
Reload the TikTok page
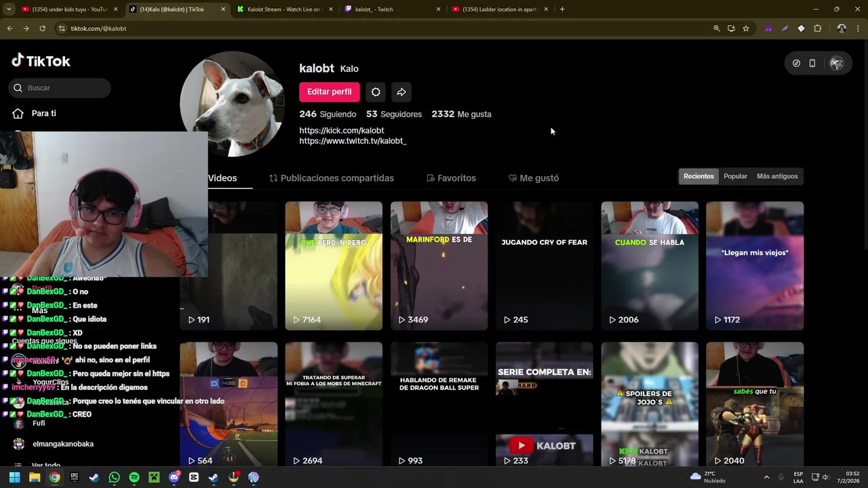[42, 28]
